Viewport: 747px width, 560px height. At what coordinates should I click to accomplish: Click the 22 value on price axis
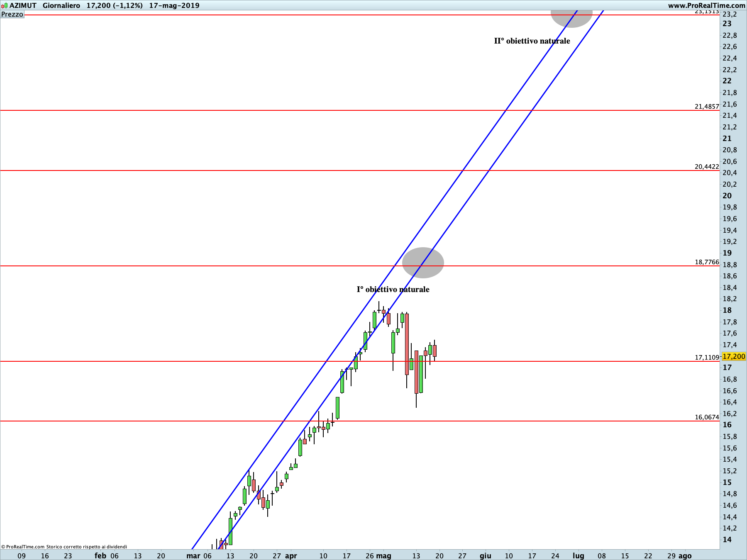[727, 81]
